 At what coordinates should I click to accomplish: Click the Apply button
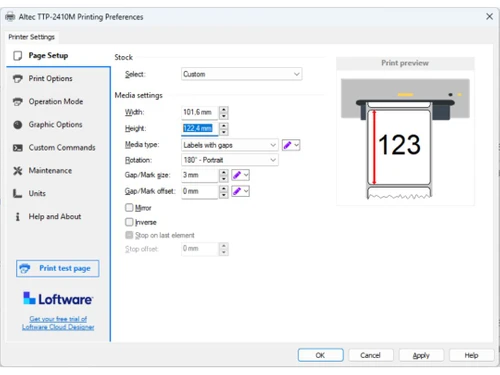pos(421,355)
